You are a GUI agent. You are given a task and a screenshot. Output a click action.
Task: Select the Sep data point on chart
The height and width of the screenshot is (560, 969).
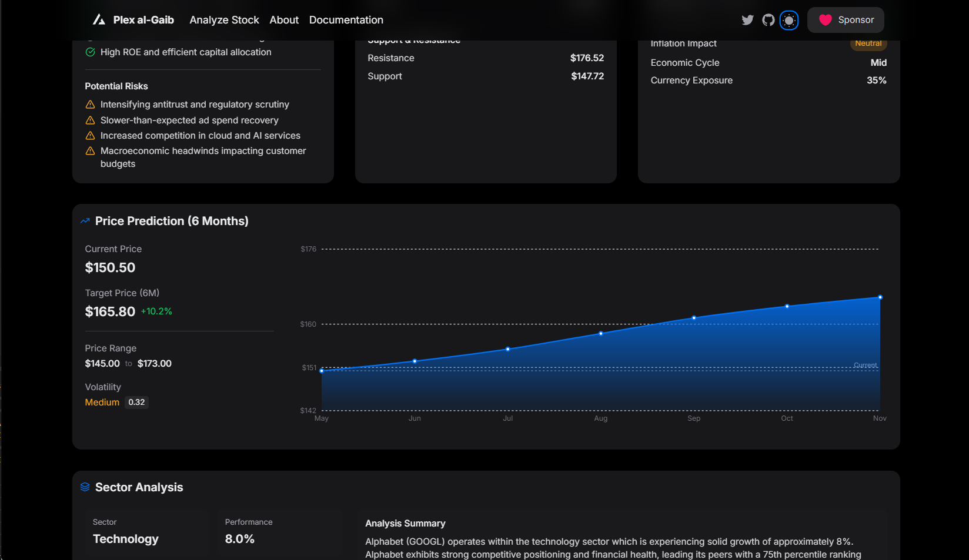(x=694, y=318)
